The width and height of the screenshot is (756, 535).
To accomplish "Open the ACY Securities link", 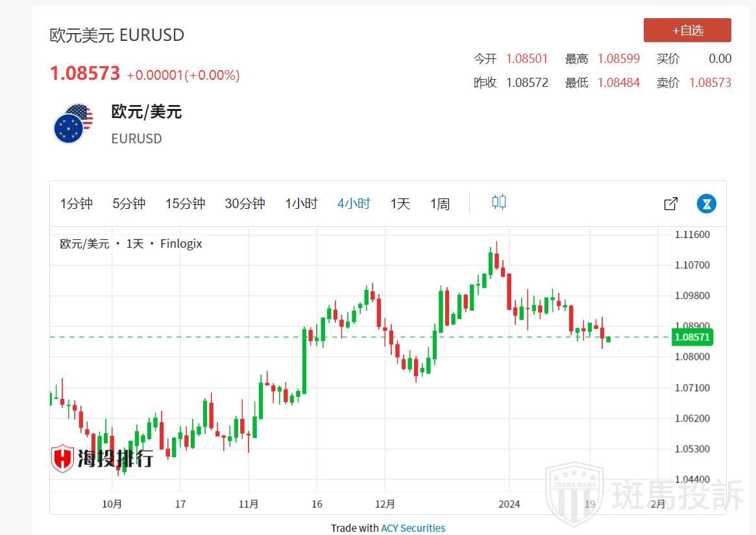I will (x=413, y=528).
